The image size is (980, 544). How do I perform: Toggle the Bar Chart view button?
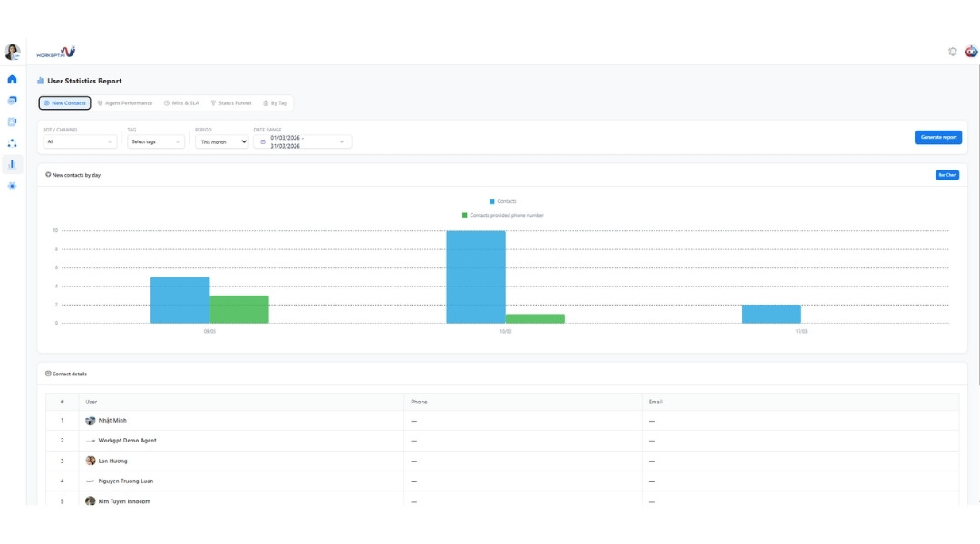point(946,175)
